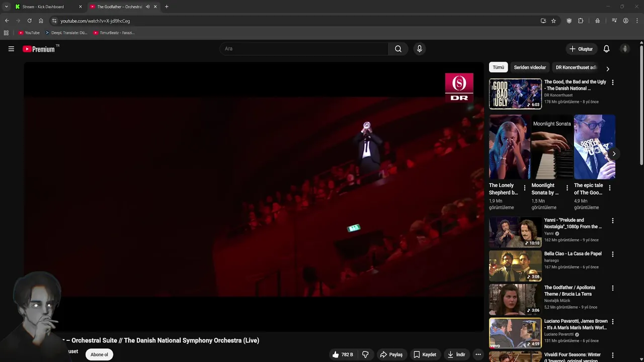The height and width of the screenshot is (362, 644).
Task: Open the tab search dropdown arrow
Action: (6, 7)
